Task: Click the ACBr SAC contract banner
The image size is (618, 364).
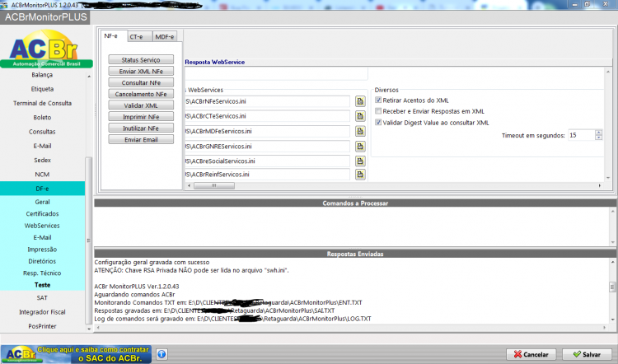Action: click(76, 354)
